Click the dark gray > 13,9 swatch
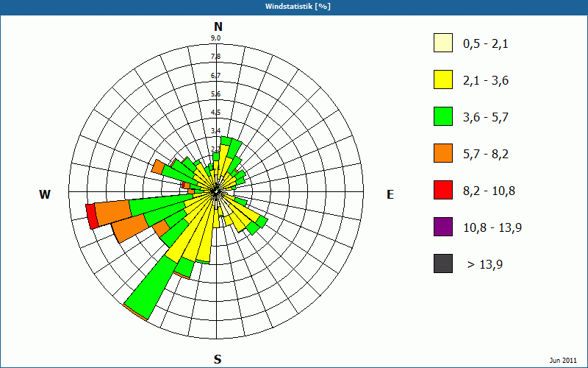Screen dimensions: 588x368 (x=443, y=263)
